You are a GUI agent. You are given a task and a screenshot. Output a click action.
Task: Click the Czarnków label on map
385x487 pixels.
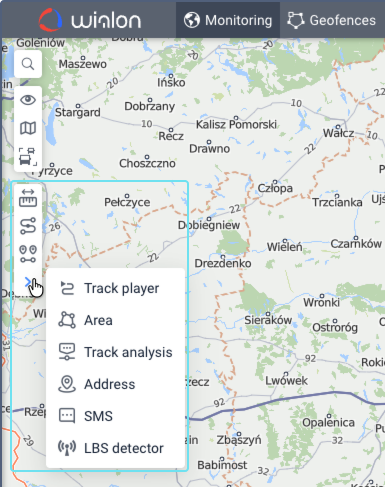coord(356,244)
